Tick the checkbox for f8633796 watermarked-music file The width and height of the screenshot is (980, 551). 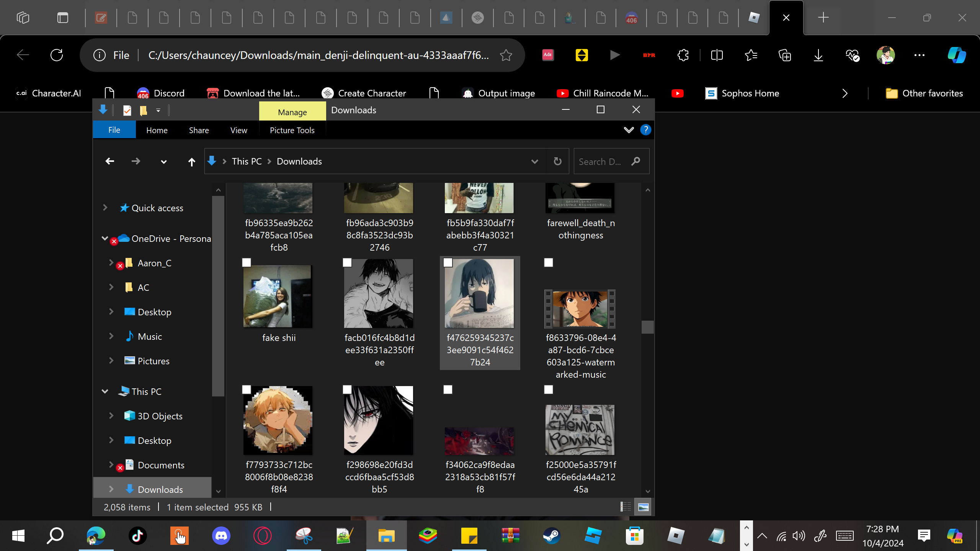[x=549, y=262]
